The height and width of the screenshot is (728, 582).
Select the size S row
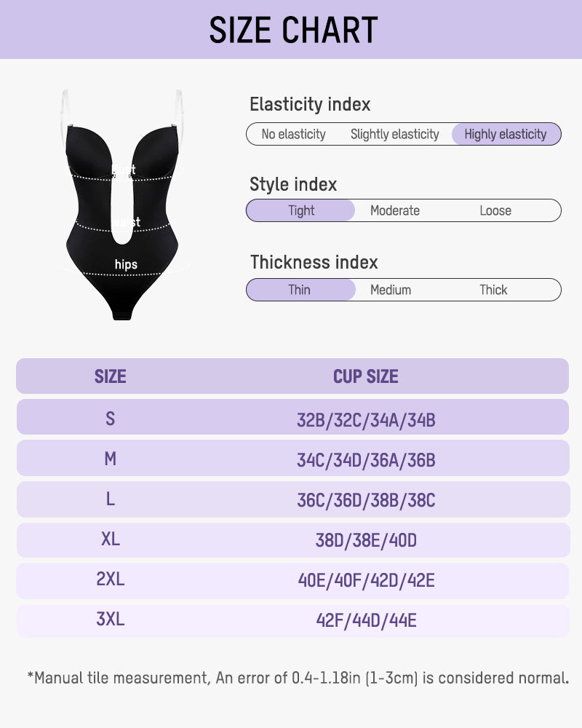point(292,419)
